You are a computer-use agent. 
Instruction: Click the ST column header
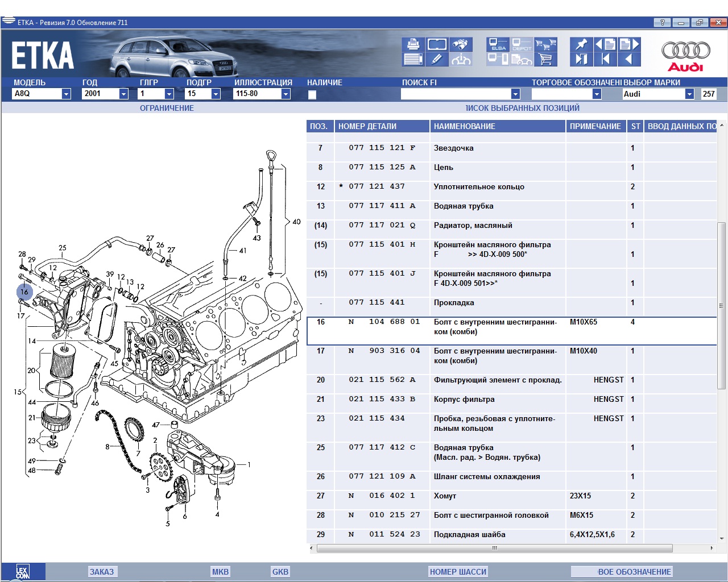click(x=636, y=126)
